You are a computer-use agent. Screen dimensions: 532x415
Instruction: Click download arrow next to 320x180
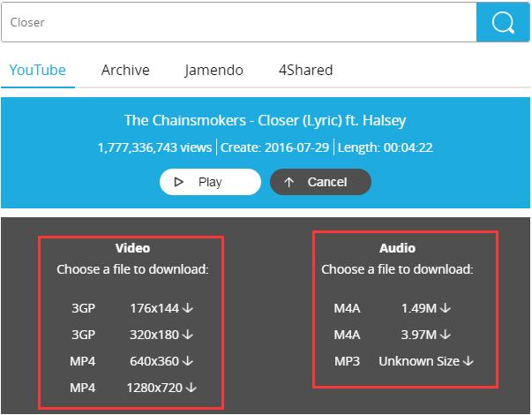pos(188,335)
